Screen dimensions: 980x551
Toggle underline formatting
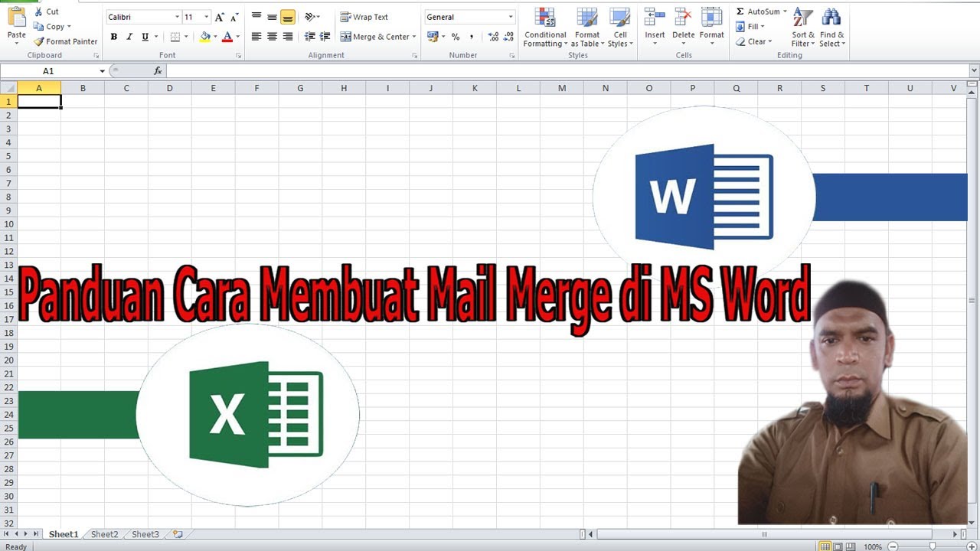coord(145,37)
